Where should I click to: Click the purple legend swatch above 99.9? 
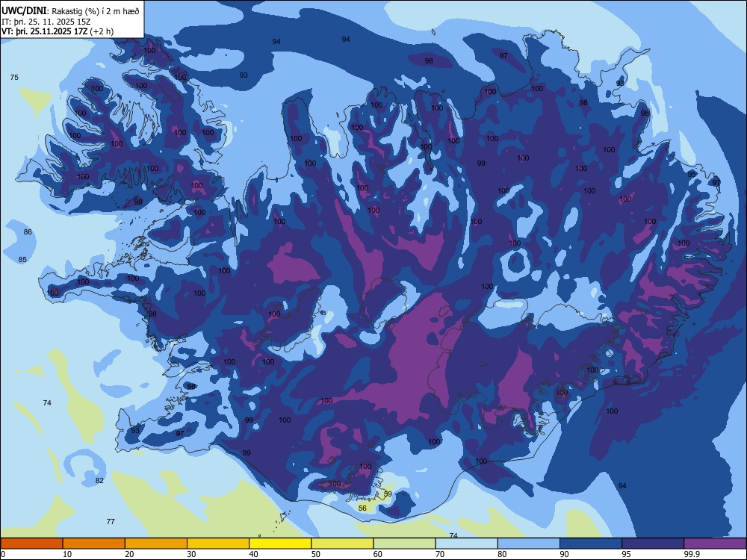point(715,544)
